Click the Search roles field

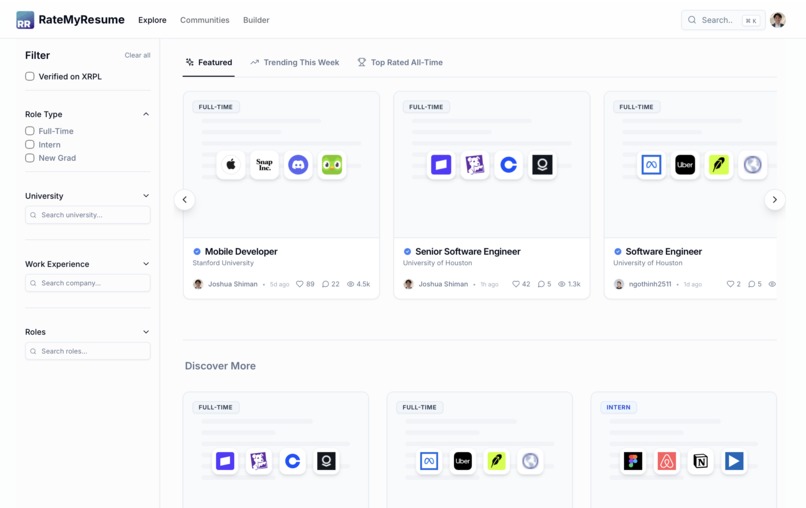(88, 351)
